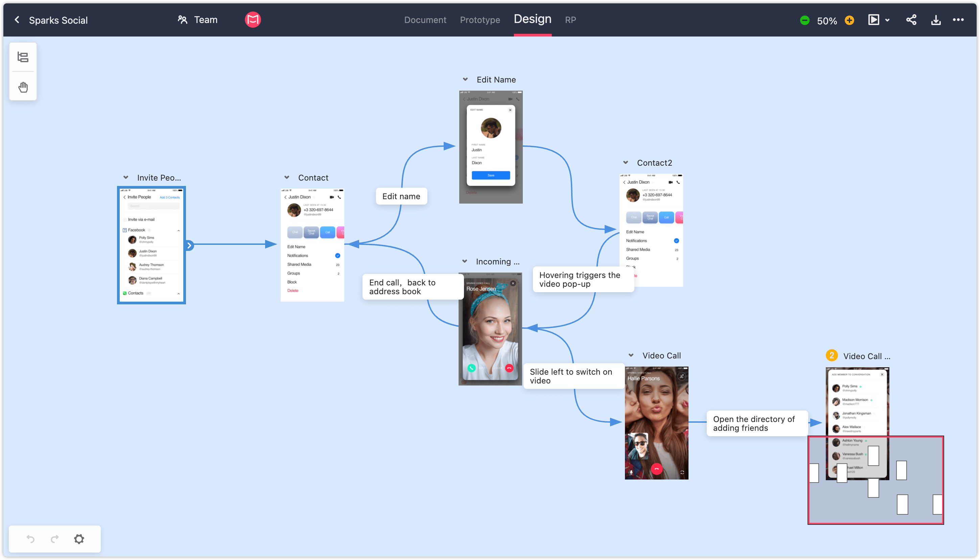Select the Edit Name artboard thumbnail
The image size is (980, 560).
click(x=491, y=147)
